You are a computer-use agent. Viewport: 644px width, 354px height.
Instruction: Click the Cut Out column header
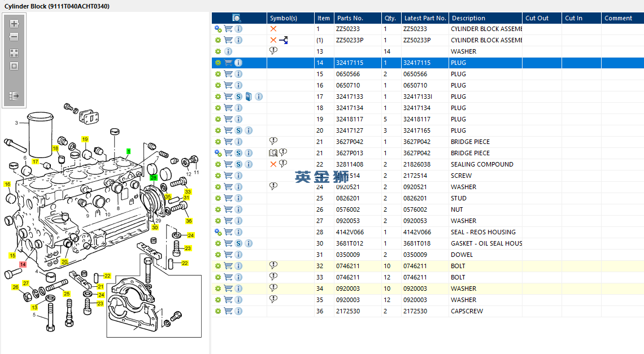pos(542,18)
